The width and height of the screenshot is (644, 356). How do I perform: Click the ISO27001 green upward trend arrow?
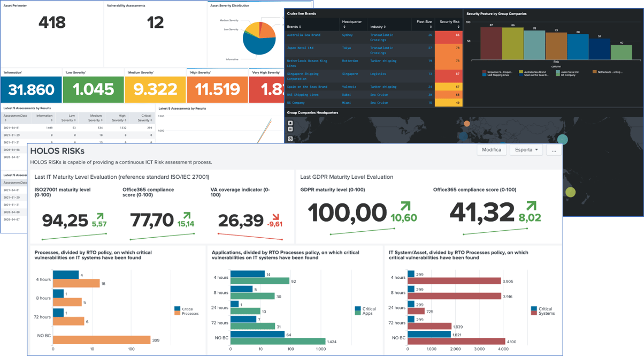coord(99,217)
